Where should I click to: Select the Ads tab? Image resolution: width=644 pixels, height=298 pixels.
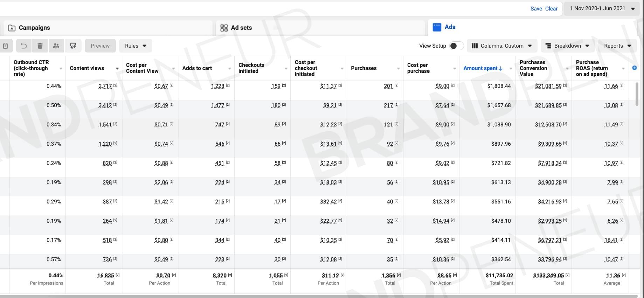tap(532, 27)
